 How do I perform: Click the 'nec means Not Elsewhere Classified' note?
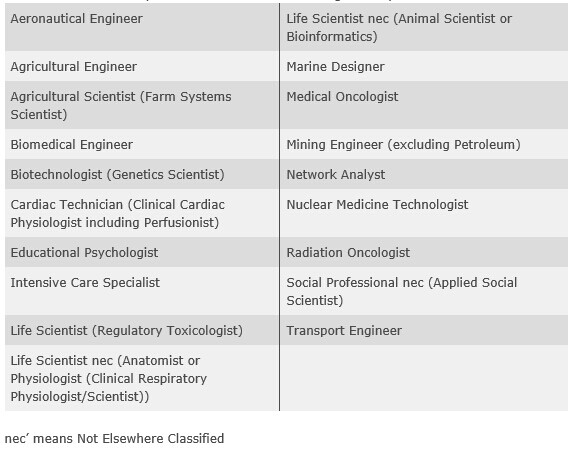115,438
